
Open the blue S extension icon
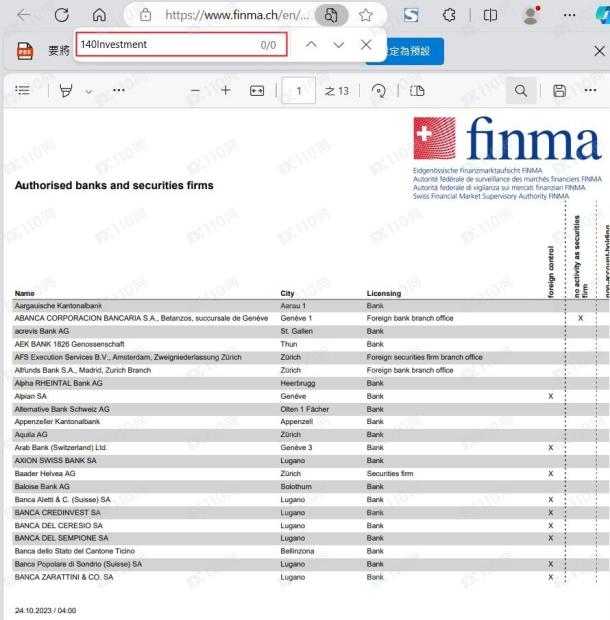pos(411,15)
